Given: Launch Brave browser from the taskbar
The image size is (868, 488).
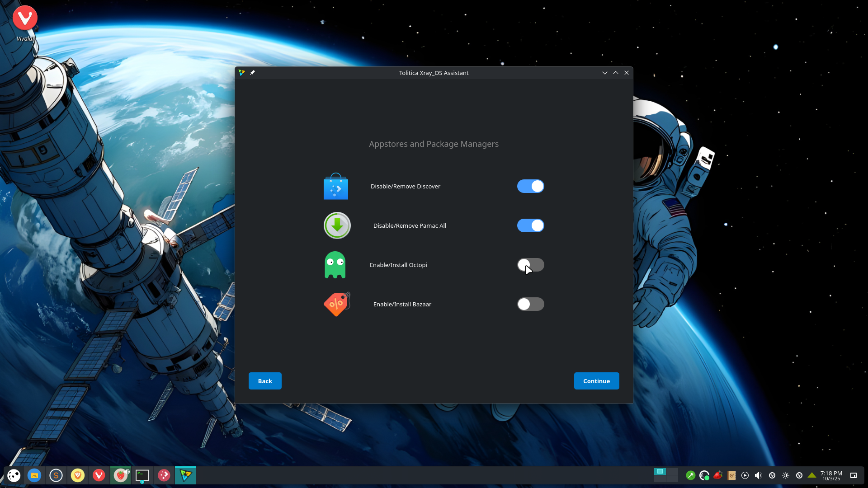Looking at the screenshot, I should (78, 475).
